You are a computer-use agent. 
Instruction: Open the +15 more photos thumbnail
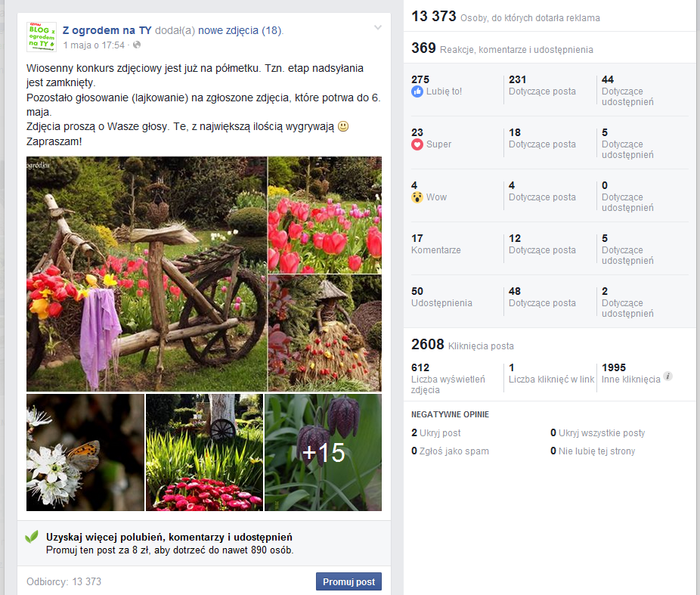click(323, 452)
